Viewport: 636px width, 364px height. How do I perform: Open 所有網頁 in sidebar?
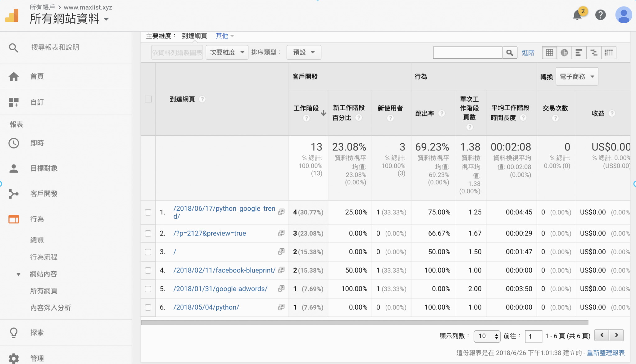tap(44, 291)
